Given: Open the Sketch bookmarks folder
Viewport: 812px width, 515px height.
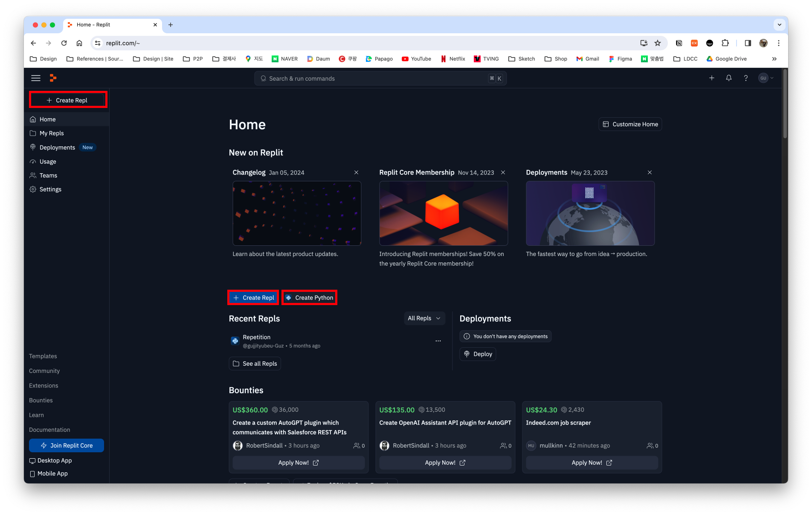Looking at the screenshot, I should (522, 59).
